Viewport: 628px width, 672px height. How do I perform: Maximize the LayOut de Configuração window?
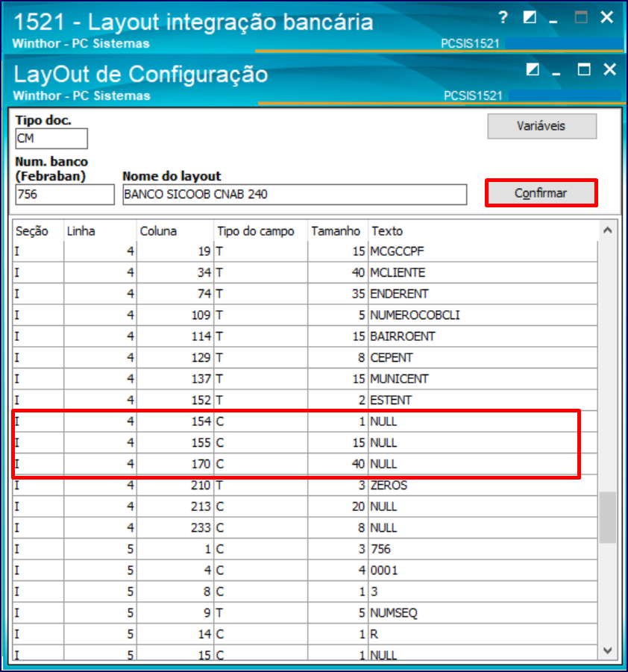pos(584,69)
